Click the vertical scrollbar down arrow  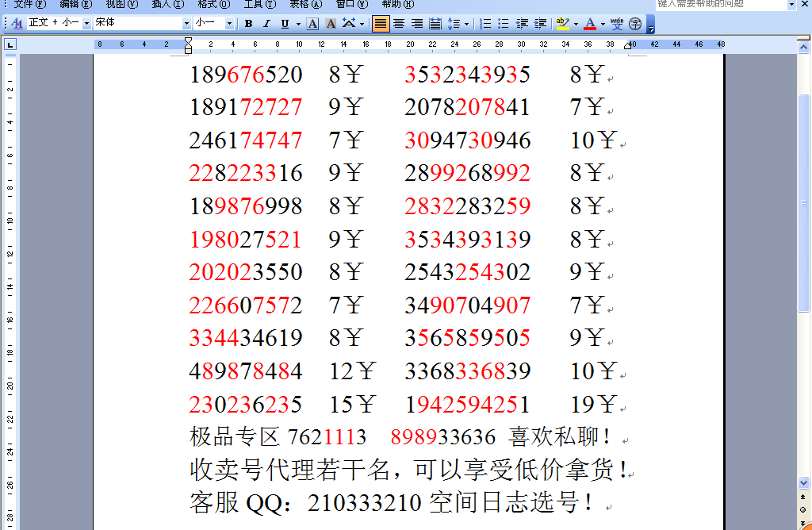804,483
